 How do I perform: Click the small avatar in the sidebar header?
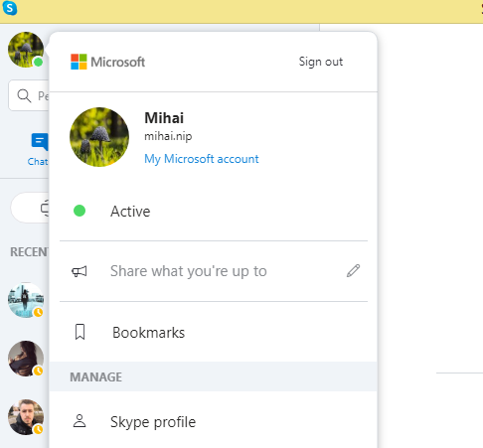[x=26, y=50]
